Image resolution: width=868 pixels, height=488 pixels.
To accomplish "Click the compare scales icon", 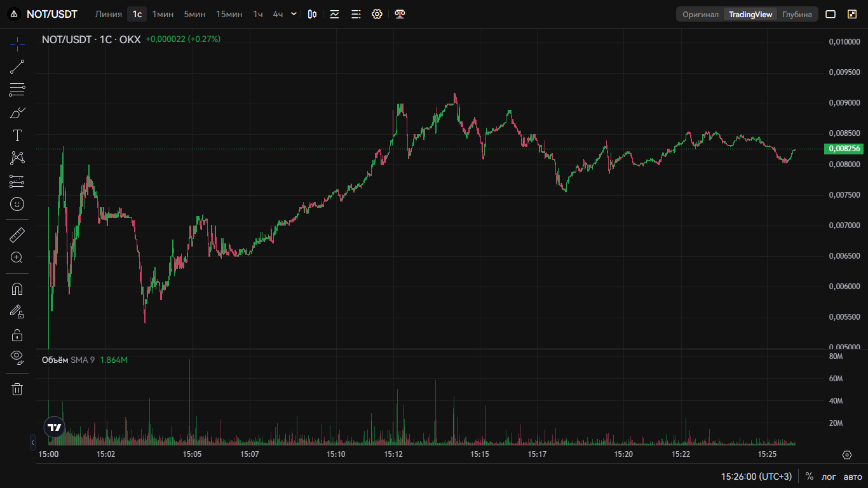I will point(400,14).
